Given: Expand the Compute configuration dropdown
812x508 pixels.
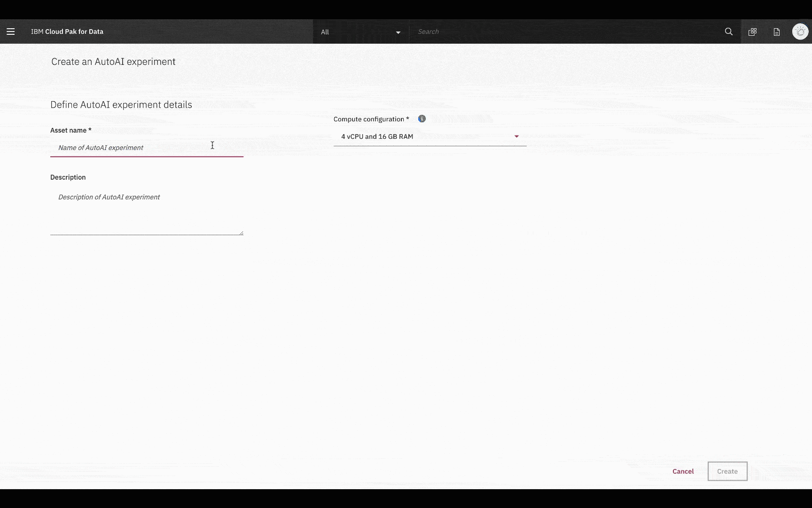Looking at the screenshot, I should click(430, 136).
